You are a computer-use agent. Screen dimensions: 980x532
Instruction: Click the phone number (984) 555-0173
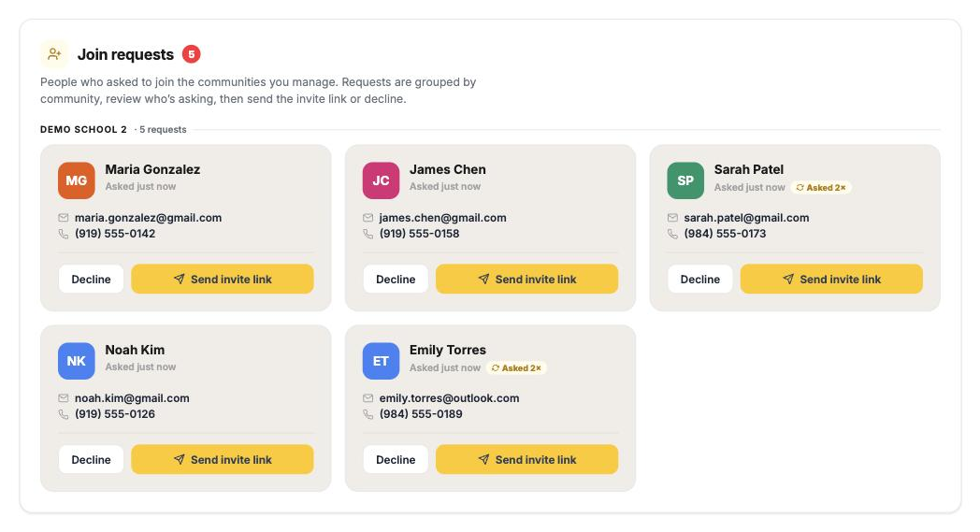[x=725, y=234]
